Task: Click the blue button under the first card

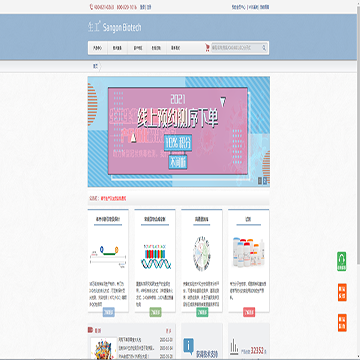Action: [x=109, y=312]
